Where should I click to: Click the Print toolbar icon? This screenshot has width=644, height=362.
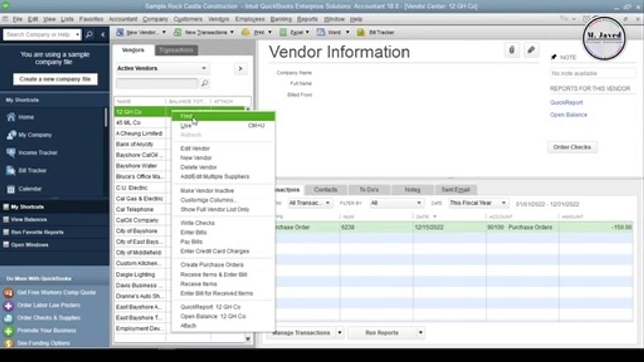pos(246,32)
